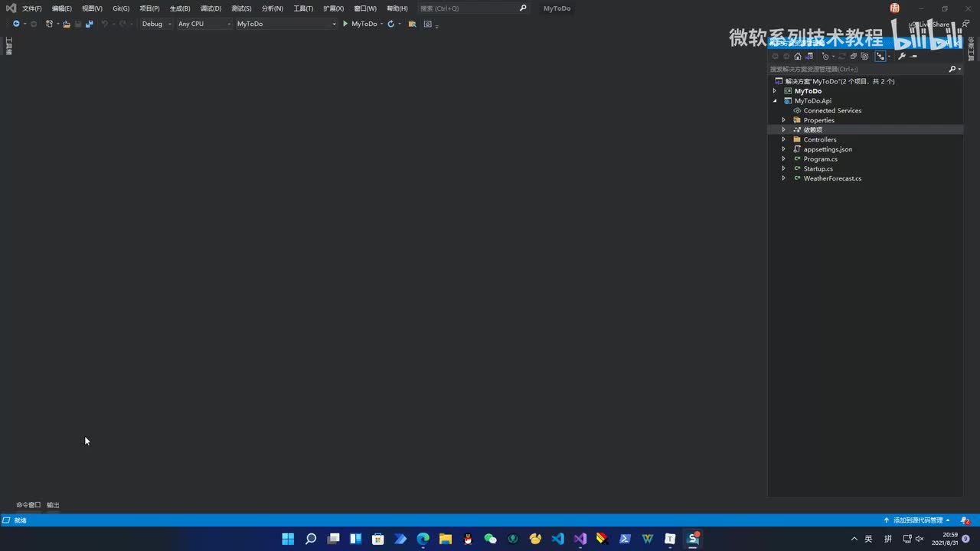
Task: Open the 生成(B) menu
Action: tap(180, 8)
